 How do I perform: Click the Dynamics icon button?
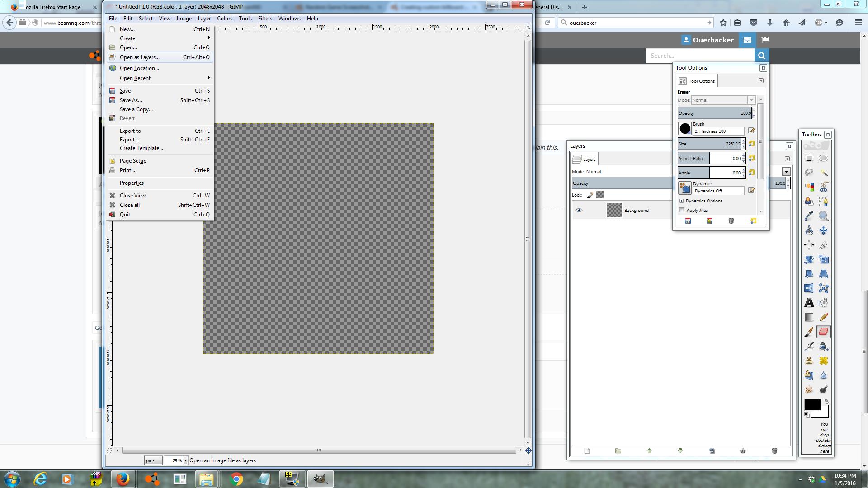[x=685, y=188]
